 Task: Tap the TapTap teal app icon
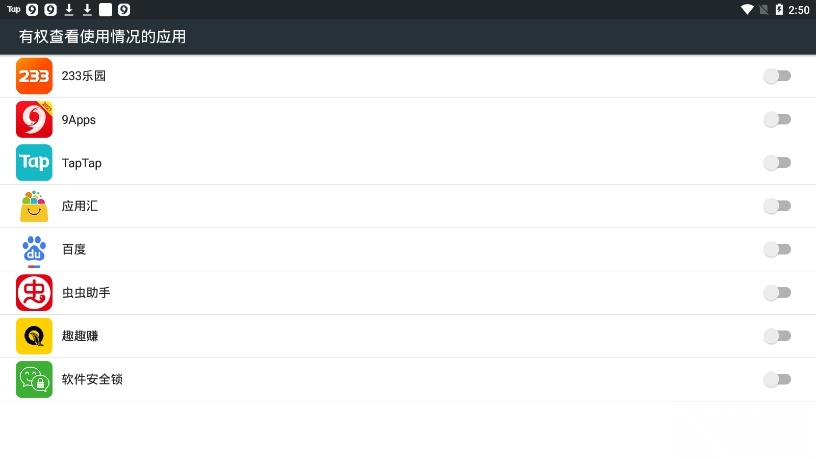coord(34,162)
